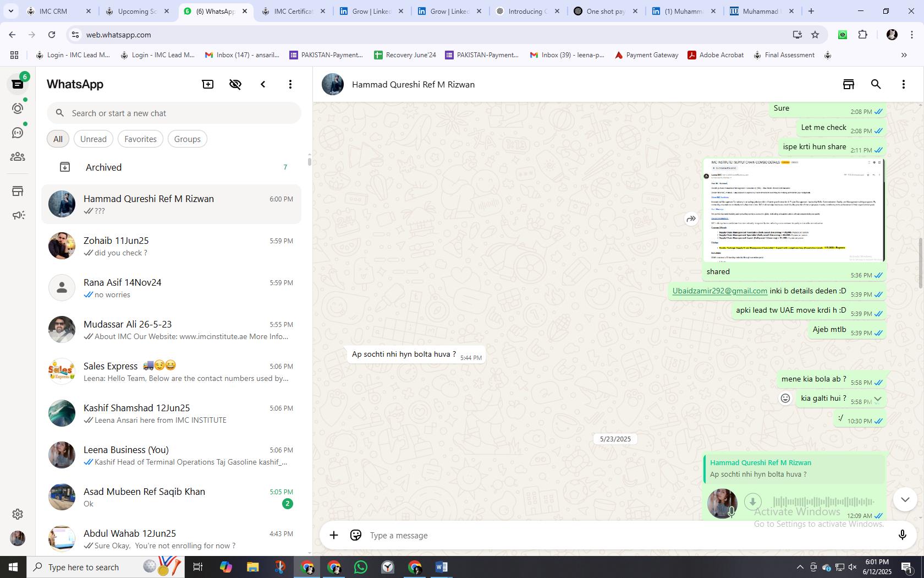Select the Unread chat filter
Screen dimensions: 924x578
[x=94, y=139]
